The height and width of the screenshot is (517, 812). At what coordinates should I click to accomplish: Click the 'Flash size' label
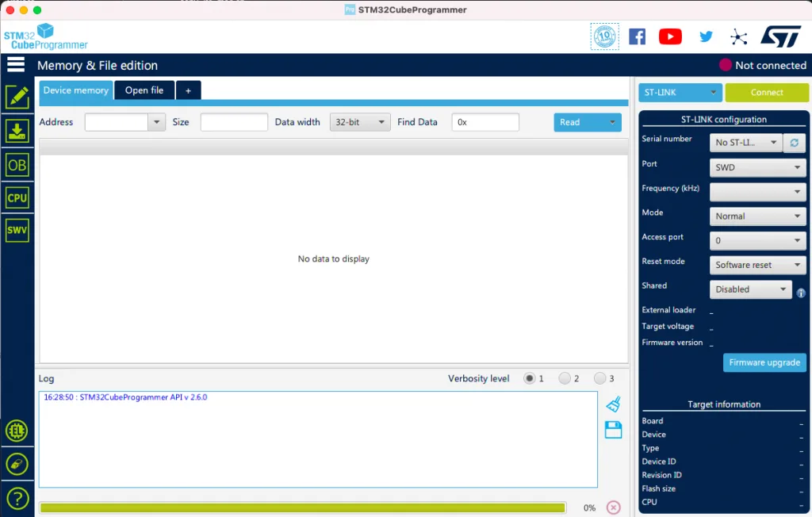[x=659, y=488]
